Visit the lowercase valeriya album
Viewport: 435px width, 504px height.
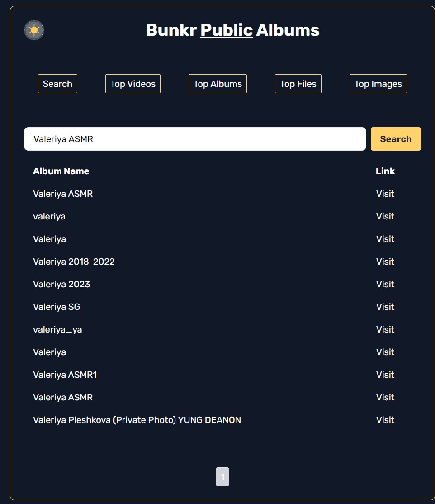coord(385,216)
